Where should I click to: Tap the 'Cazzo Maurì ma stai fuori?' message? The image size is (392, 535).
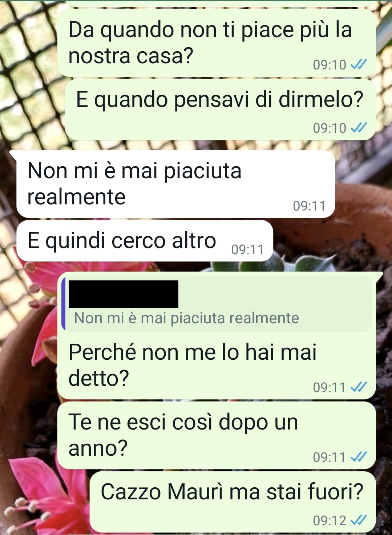pos(233,502)
